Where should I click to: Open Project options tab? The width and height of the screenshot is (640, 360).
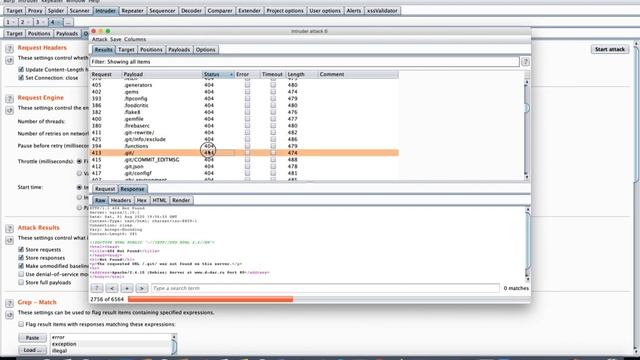click(x=285, y=11)
